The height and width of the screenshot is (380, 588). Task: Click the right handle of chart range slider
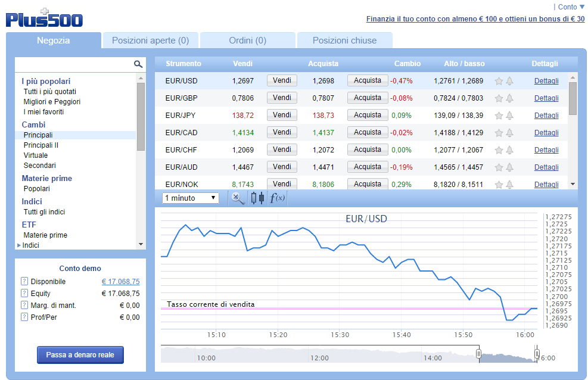(537, 353)
